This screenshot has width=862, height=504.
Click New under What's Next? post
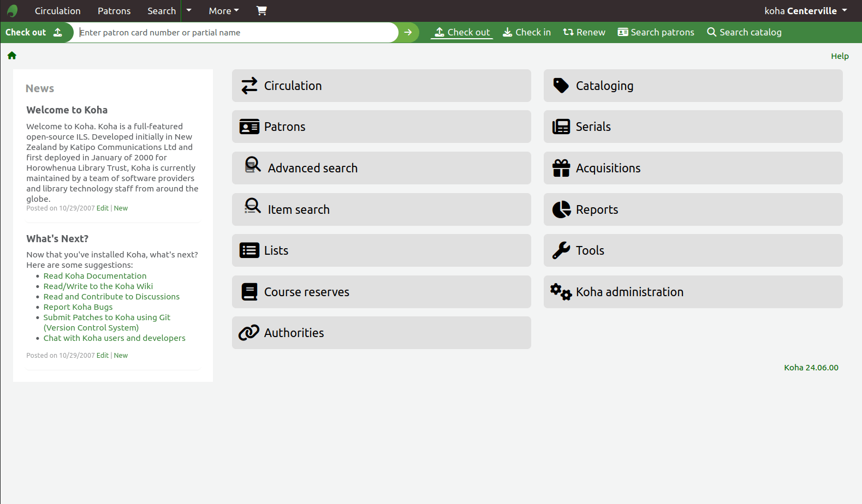pyautogui.click(x=121, y=356)
